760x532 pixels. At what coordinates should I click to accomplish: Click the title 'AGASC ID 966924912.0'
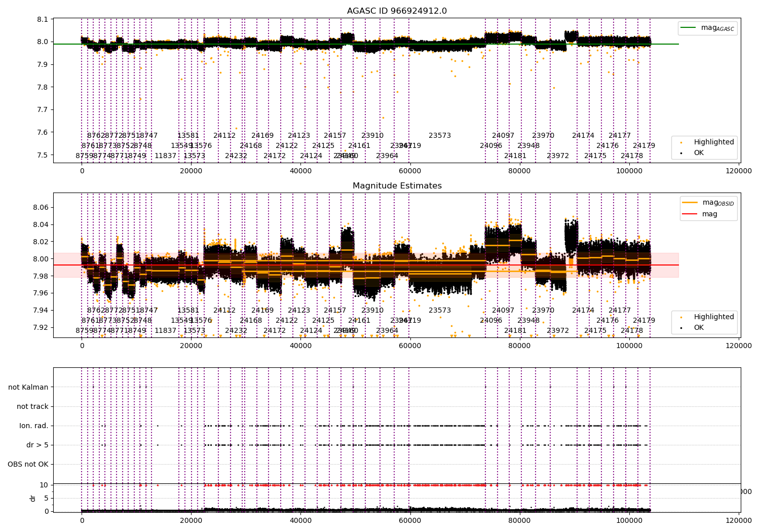coord(397,11)
